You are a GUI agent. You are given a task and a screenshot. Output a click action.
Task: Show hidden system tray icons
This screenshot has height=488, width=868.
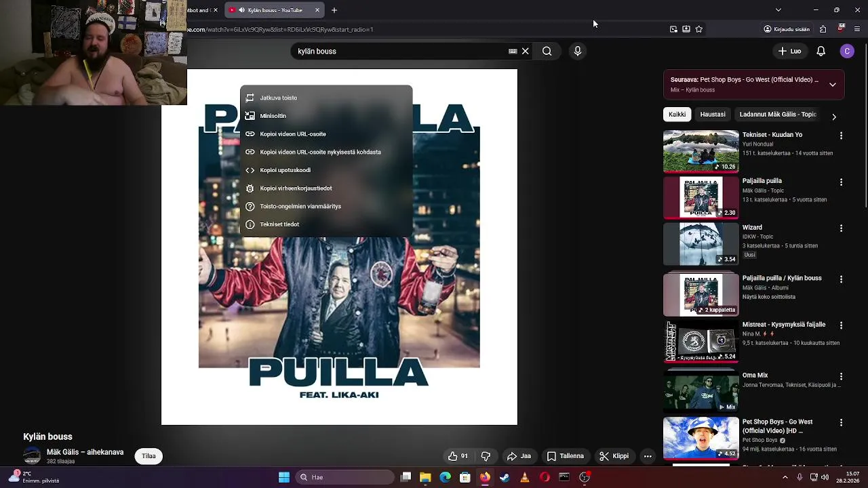click(x=785, y=477)
